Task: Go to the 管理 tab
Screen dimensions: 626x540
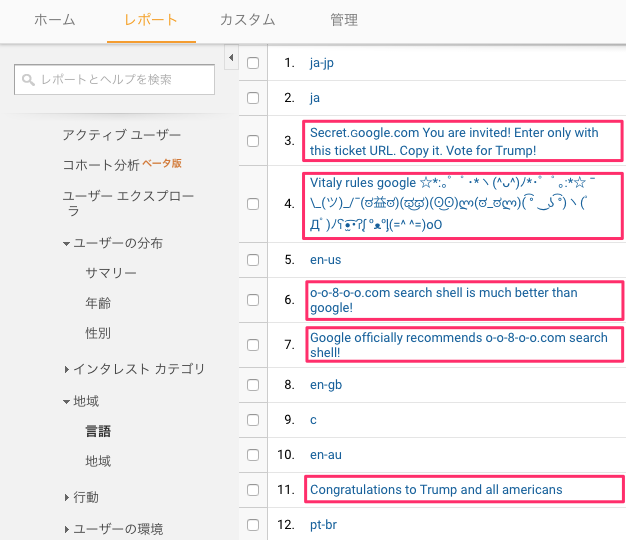Action: pyautogui.click(x=344, y=20)
